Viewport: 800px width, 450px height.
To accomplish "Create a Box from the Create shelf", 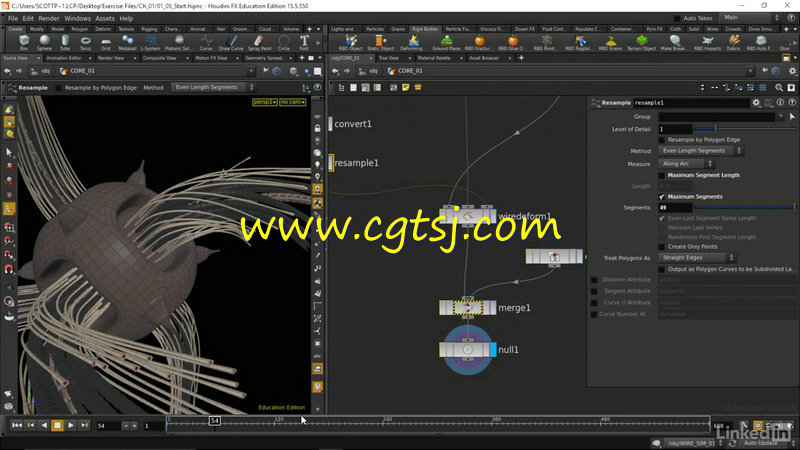I will coord(24,42).
